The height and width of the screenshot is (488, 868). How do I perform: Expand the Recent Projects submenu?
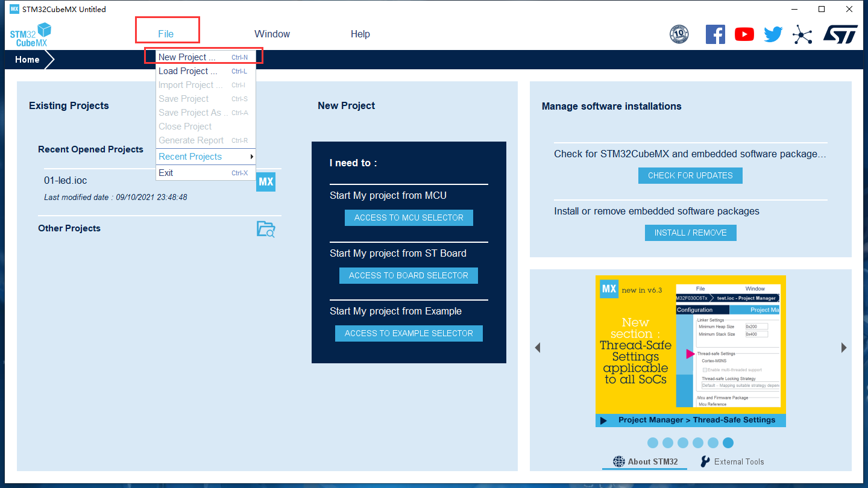[x=206, y=157]
